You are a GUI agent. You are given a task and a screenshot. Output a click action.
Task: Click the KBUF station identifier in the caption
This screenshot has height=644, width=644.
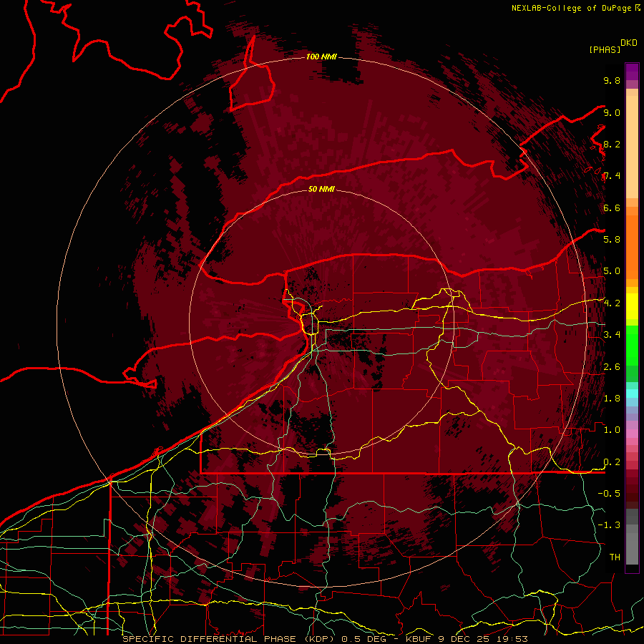(419, 639)
